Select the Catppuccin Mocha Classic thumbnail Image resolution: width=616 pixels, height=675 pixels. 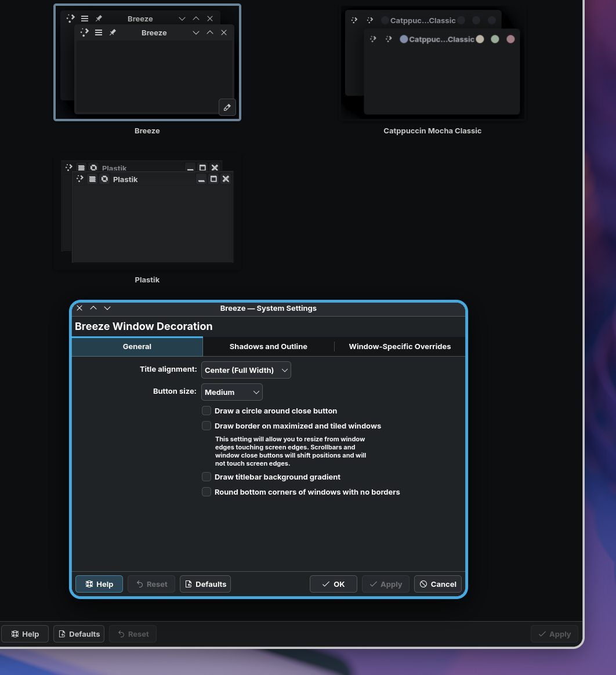pyautogui.click(x=433, y=63)
